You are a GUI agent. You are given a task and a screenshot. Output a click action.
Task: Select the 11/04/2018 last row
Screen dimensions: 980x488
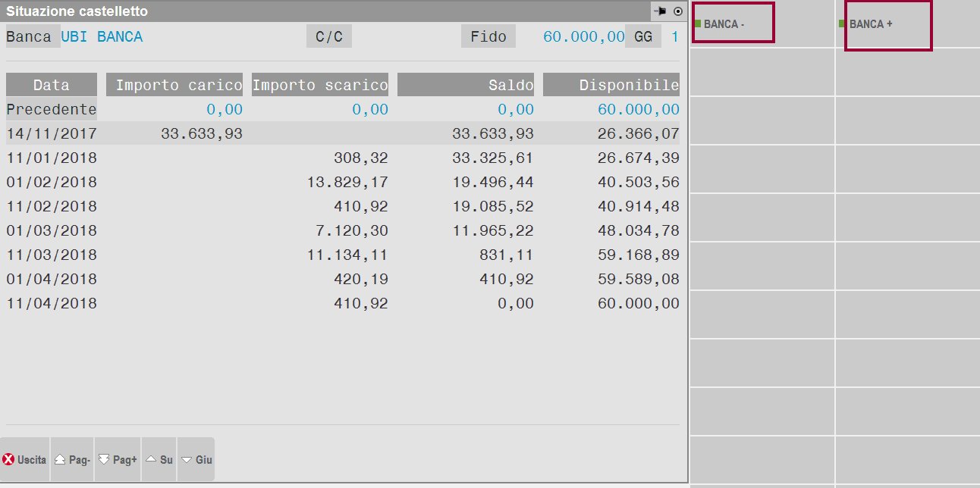pyautogui.click(x=52, y=304)
